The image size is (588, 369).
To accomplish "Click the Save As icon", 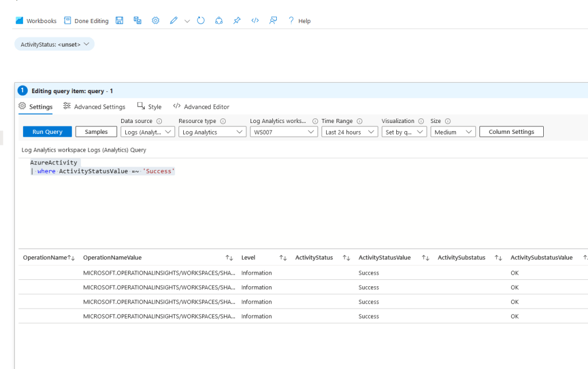I will click(137, 21).
